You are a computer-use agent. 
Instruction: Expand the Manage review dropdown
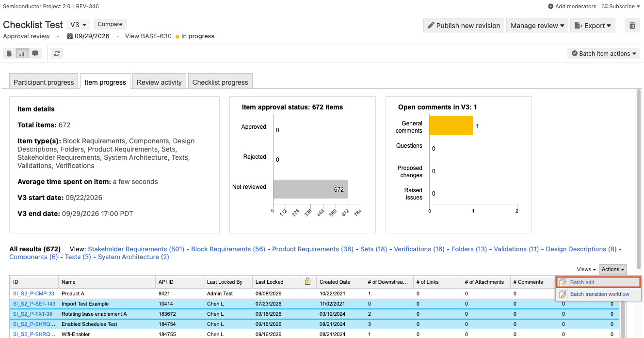tap(537, 26)
